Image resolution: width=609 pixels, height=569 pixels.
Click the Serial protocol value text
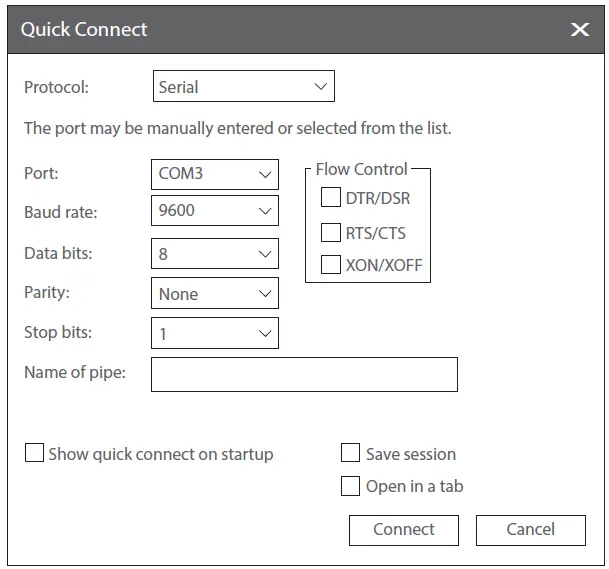tap(179, 87)
